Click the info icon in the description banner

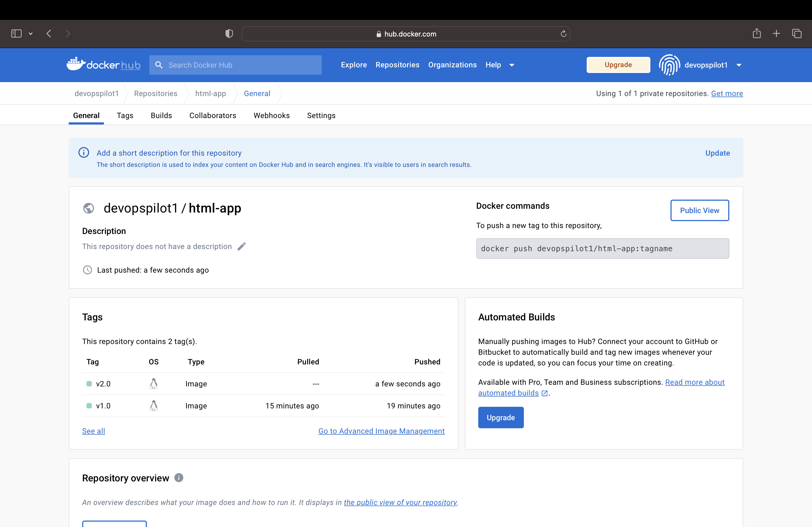[x=84, y=152]
